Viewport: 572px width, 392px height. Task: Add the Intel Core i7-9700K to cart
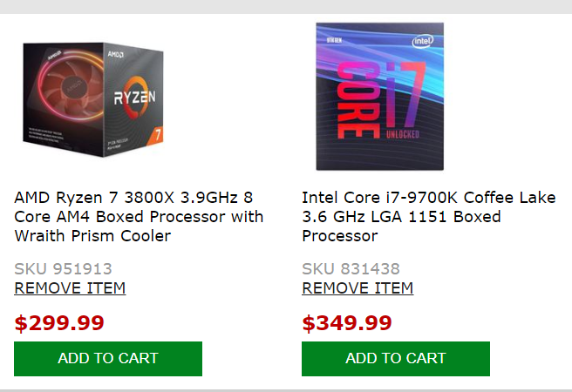coord(395,358)
